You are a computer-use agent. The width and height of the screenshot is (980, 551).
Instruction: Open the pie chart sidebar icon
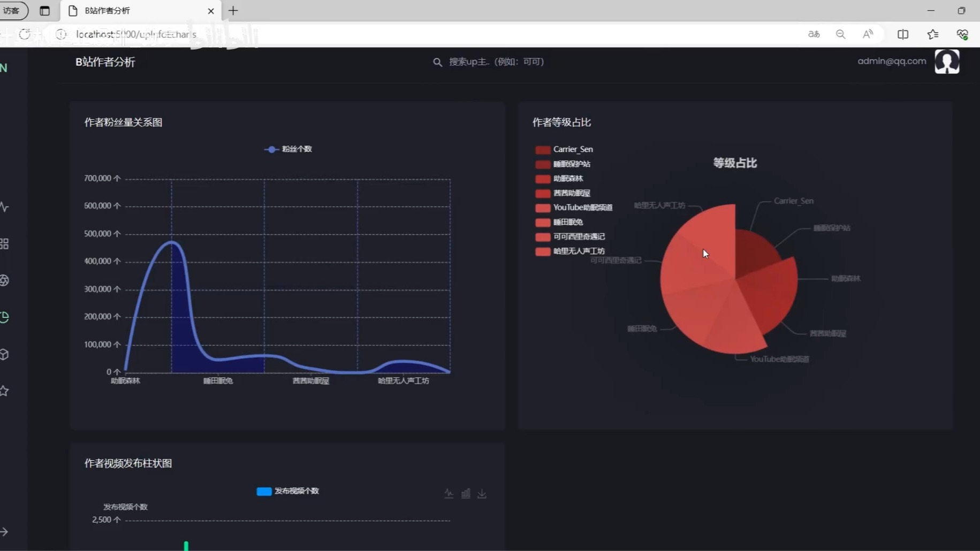click(x=4, y=317)
